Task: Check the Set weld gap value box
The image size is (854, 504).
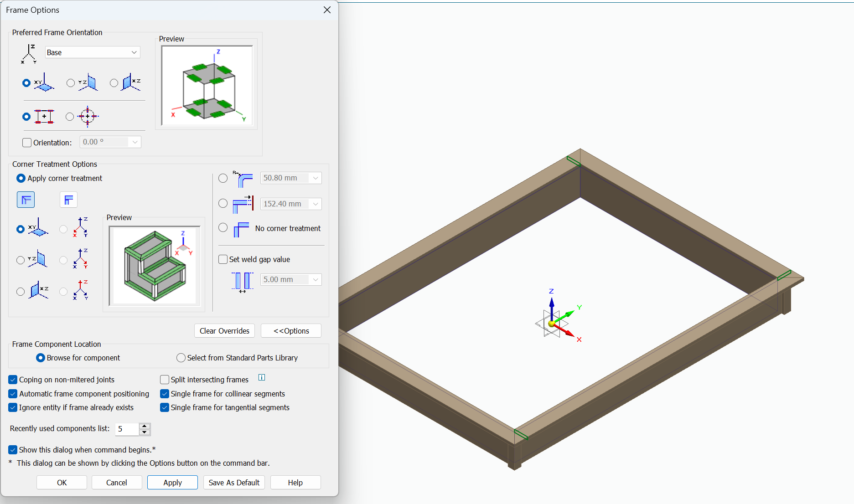Action: coord(223,259)
